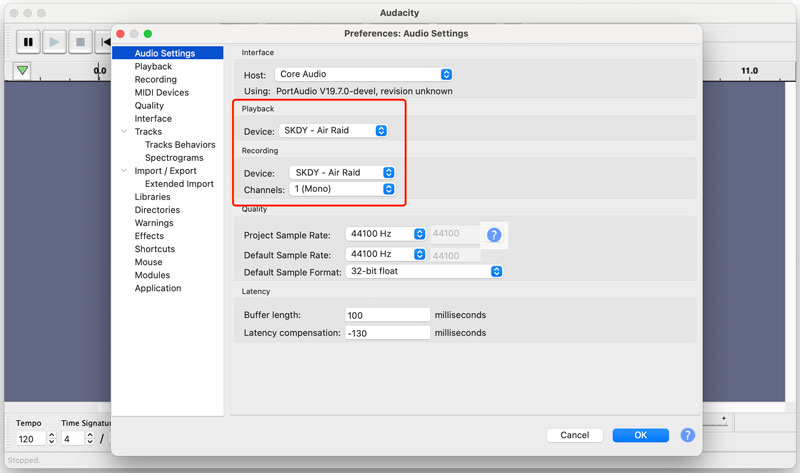Open the Recording Device dropdown
The height and width of the screenshot is (473, 800).
pyautogui.click(x=342, y=172)
